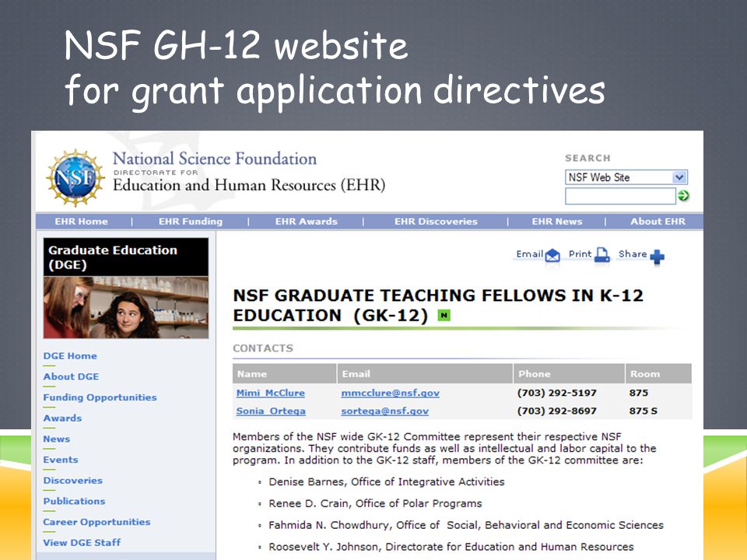
Task: Open the DGE Home sidebar link
Action: tap(70, 356)
